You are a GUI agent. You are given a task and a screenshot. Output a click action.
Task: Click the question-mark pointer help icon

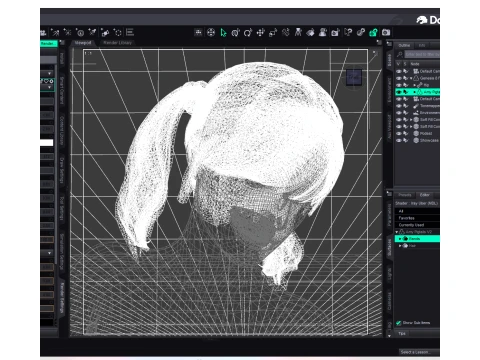click(348, 32)
